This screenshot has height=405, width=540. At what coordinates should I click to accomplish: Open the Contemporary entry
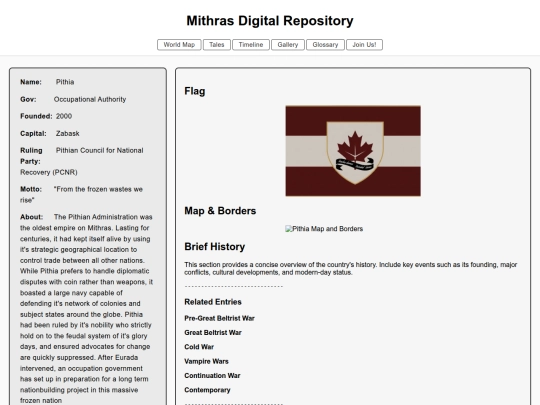pos(207,390)
